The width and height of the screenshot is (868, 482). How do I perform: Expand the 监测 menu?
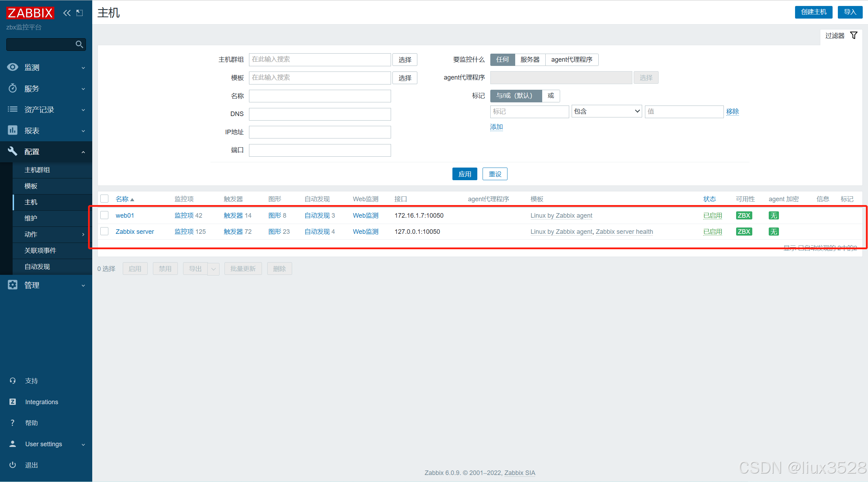(83, 68)
